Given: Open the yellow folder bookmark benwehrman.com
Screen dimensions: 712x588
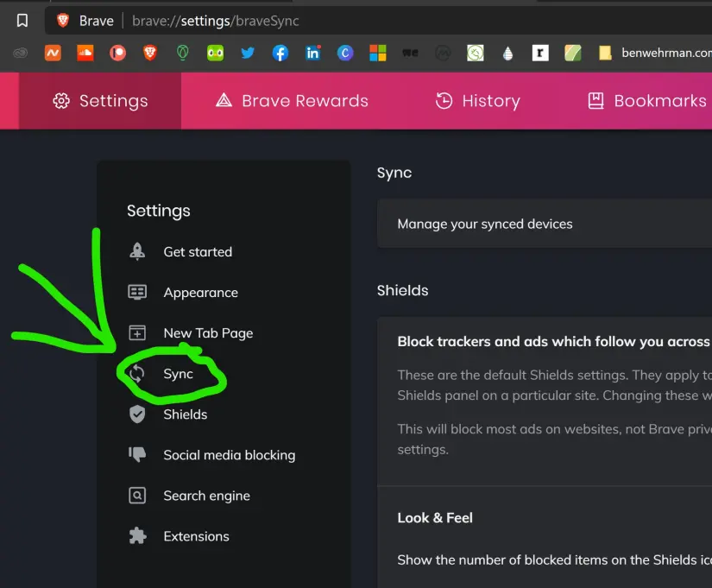Looking at the screenshot, I should [x=654, y=54].
